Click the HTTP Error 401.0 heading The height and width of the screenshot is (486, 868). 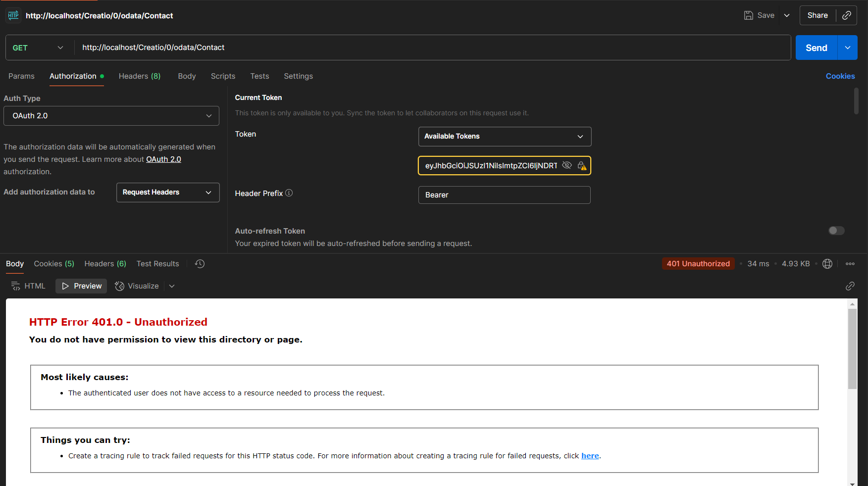(x=118, y=322)
